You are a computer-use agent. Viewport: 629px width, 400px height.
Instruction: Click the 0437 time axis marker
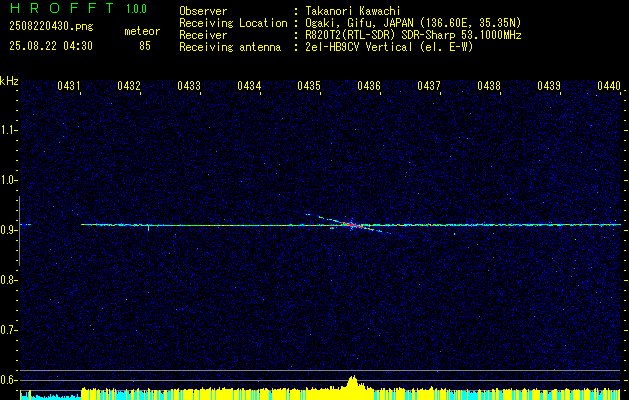coord(429,86)
